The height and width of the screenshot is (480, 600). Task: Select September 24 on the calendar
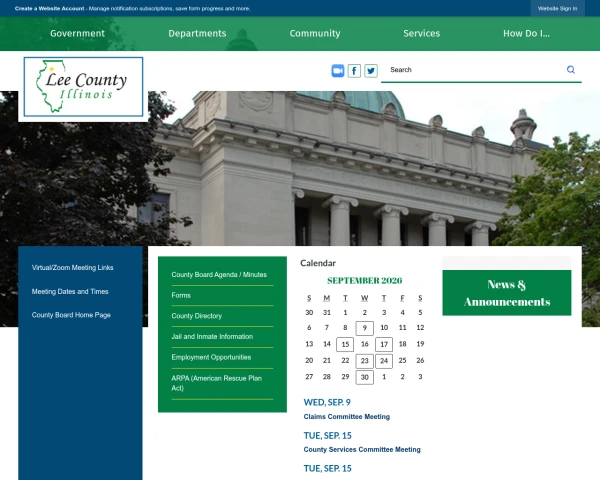pyautogui.click(x=384, y=361)
